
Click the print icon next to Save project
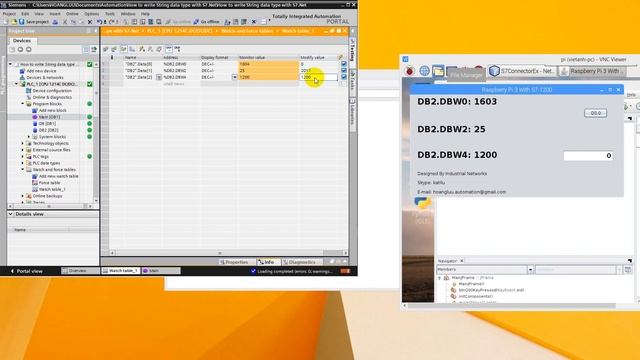[55, 22]
